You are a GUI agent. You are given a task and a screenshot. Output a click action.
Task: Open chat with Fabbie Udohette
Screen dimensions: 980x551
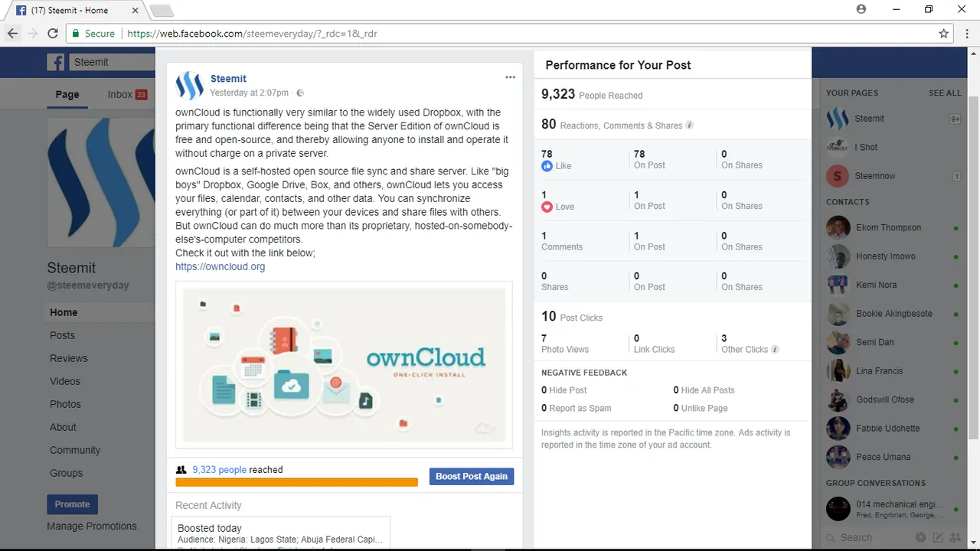pos(893,429)
